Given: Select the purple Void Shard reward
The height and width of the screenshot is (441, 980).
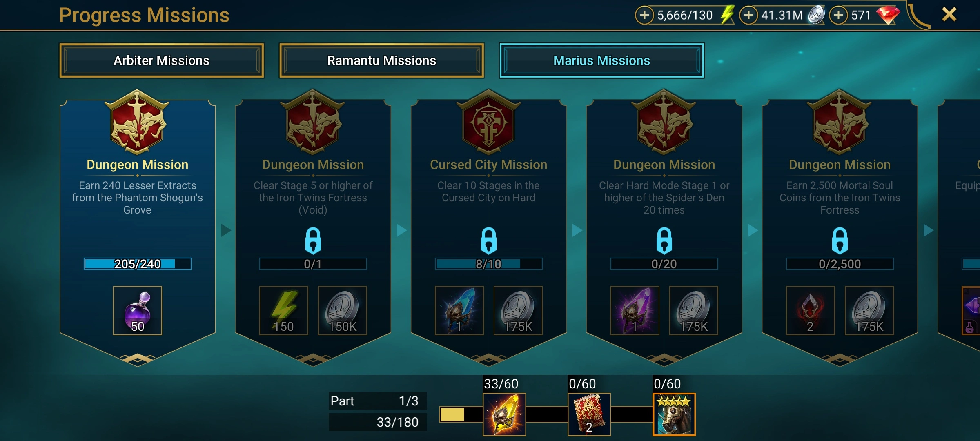Looking at the screenshot, I should (635, 311).
